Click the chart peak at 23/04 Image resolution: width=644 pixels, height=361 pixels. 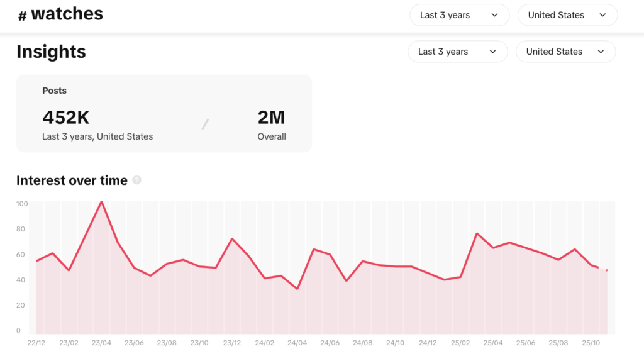tap(101, 202)
